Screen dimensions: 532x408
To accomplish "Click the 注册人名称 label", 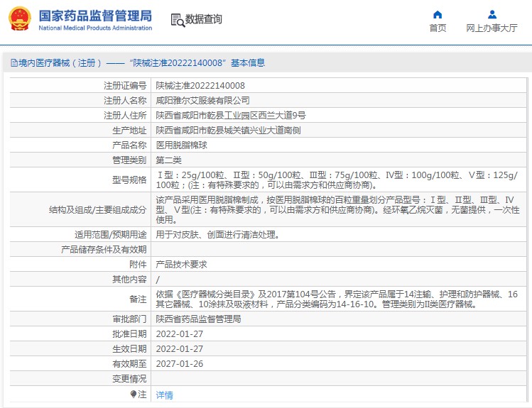I will [x=125, y=100].
